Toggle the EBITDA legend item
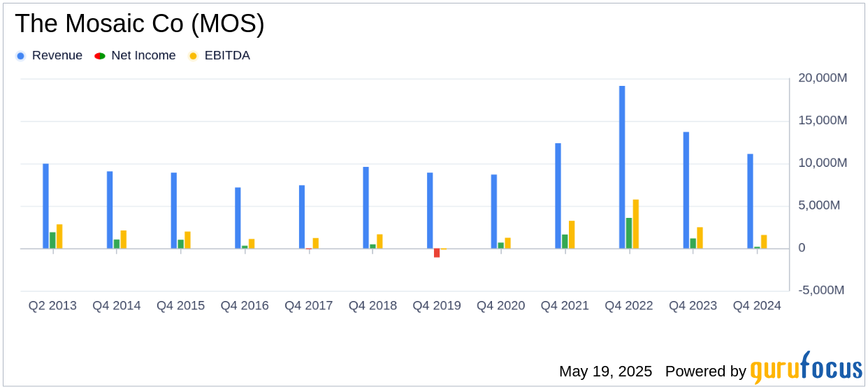Viewport: 868px width, 389px height. coord(219,56)
